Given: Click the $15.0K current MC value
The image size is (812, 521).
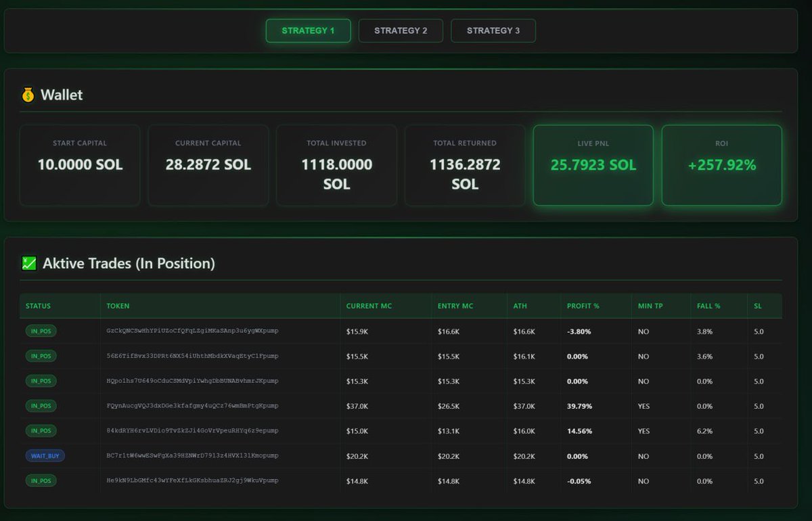Looking at the screenshot, I should coord(357,432).
